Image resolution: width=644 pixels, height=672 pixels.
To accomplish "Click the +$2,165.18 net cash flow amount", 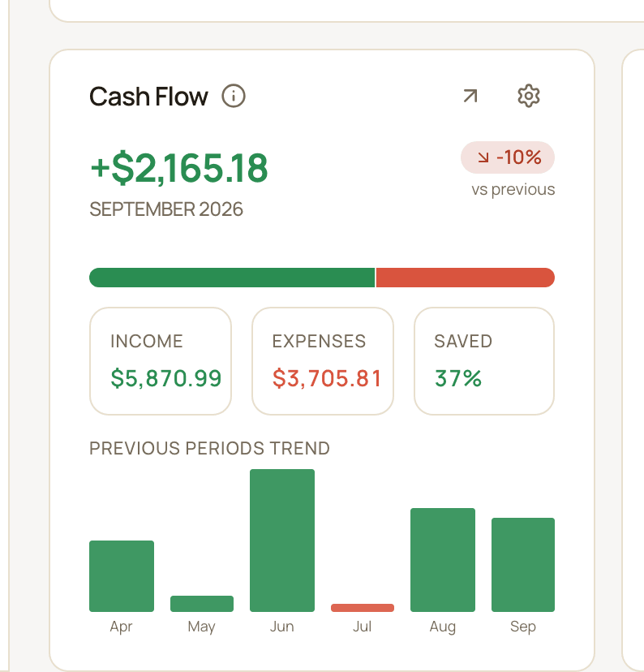I will pyautogui.click(x=179, y=167).
